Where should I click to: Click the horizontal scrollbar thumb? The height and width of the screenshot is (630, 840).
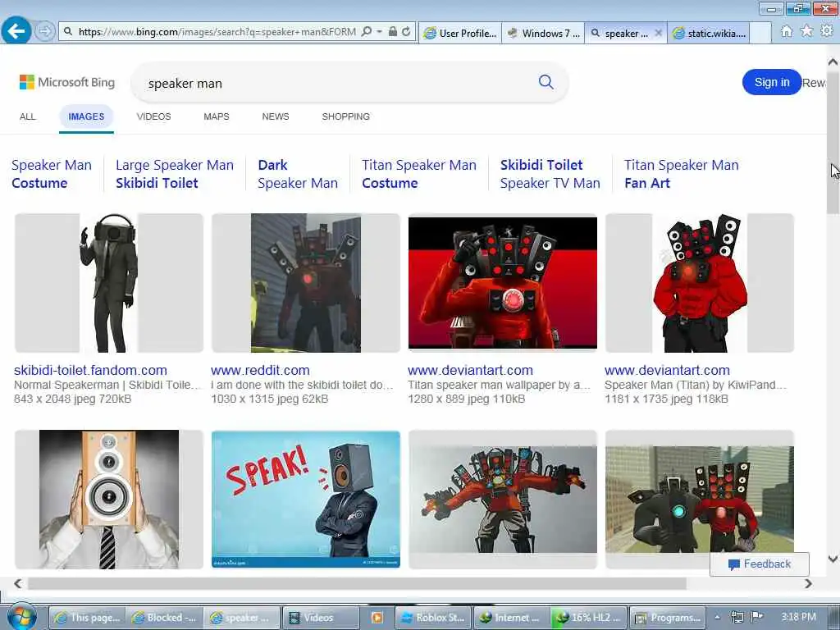pyautogui.click(x=357, y=583)
